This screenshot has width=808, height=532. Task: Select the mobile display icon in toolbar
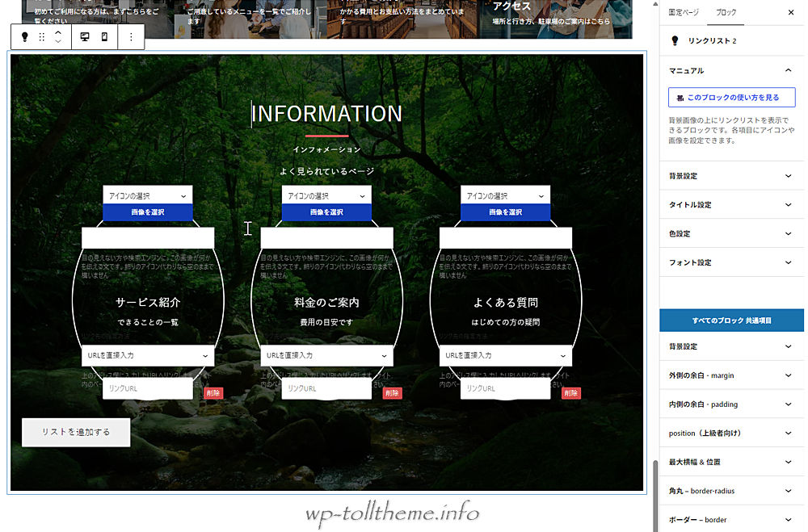104,36
